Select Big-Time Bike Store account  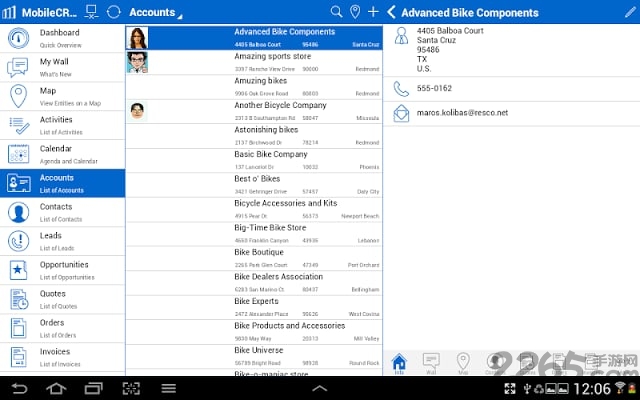pos(254,233)
